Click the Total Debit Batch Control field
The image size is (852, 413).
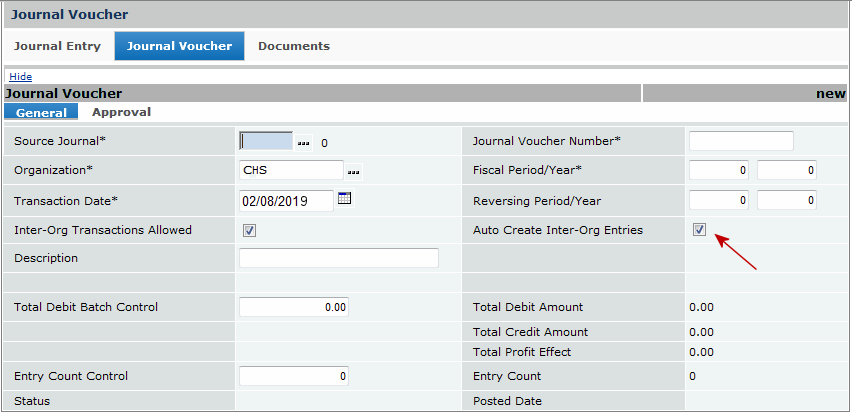click(x=293, y=307)
